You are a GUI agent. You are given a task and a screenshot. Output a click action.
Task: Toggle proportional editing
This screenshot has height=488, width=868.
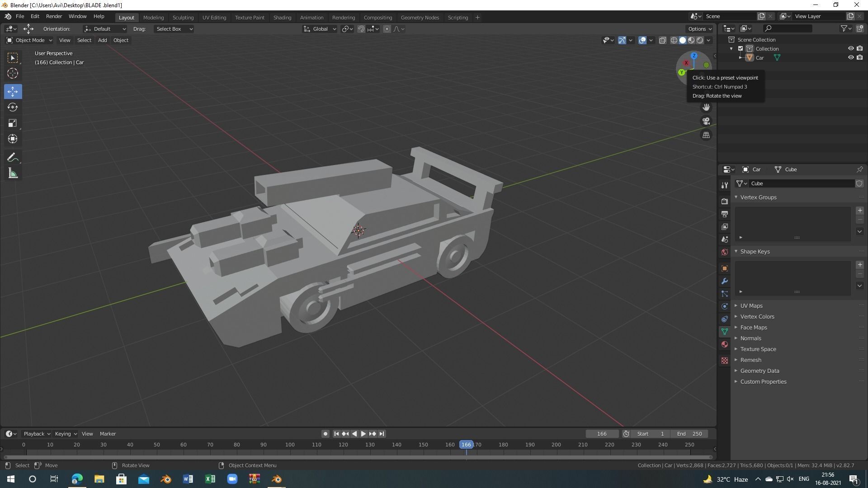(x=387, y=29)
